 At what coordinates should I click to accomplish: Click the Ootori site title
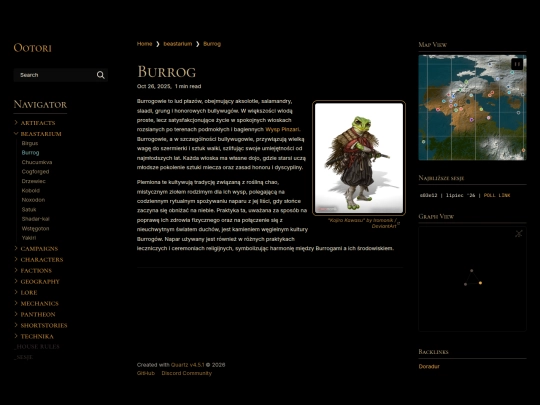point(32,48)
